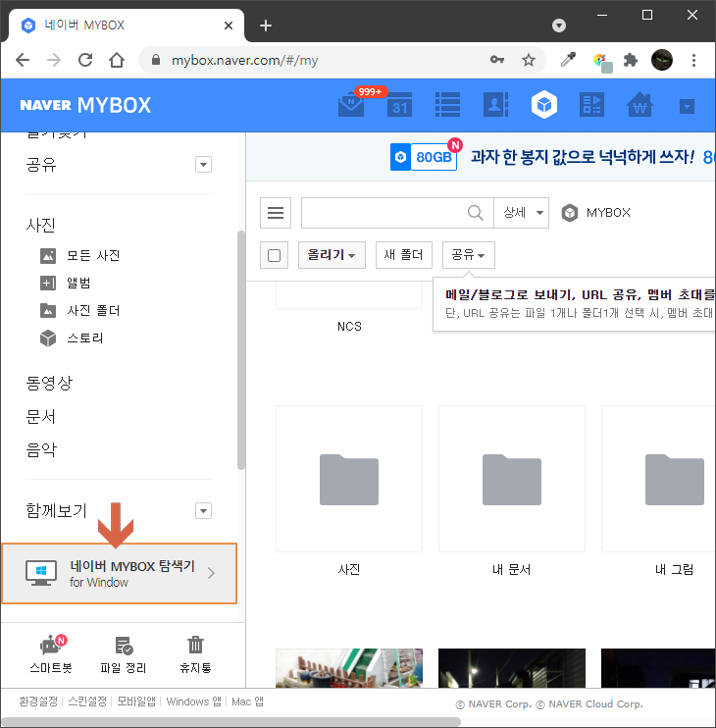Open Naver Mail icon with 999+ badge
716x728 pixels.
pyautogui.click(x=352, y=105)
